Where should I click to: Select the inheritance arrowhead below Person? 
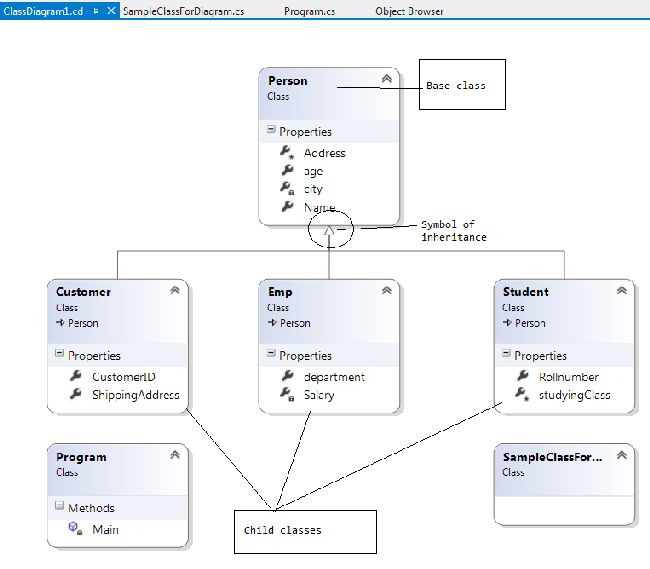tap(329, 230)
